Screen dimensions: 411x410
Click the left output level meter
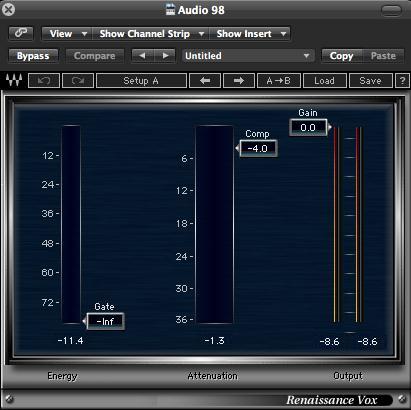click(336, 224)
